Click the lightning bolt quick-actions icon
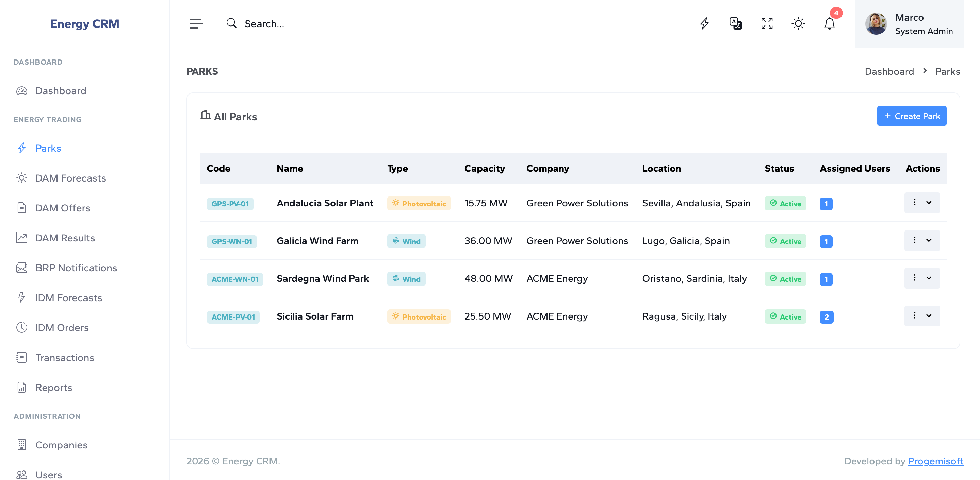Image resolution: width=980 pixels, height=480 pixels. tap(704, 23)
